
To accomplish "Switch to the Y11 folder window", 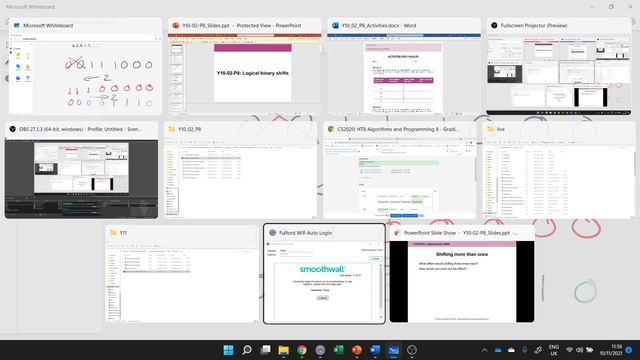I will click(182, 274).
